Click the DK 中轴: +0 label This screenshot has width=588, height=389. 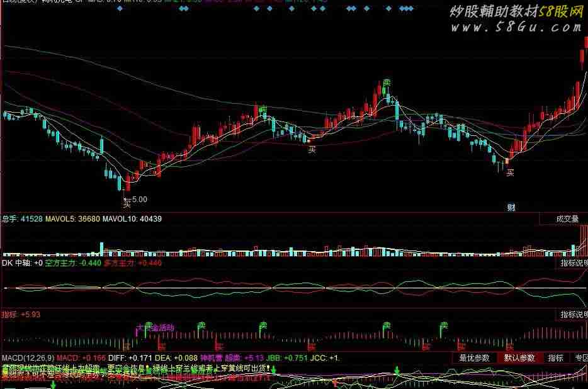click(22, 263)
